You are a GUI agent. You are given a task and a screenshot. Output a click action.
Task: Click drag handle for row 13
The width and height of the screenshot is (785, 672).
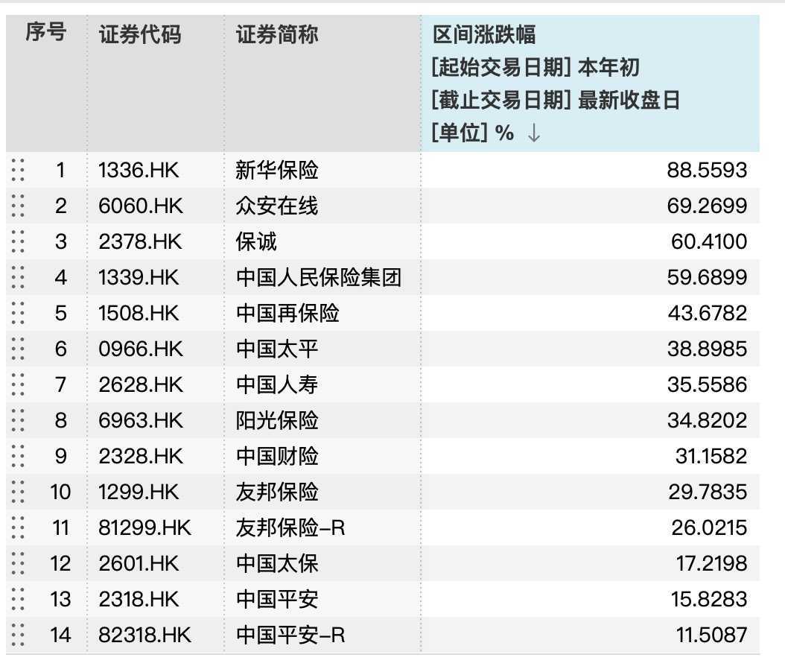[19, 599]
